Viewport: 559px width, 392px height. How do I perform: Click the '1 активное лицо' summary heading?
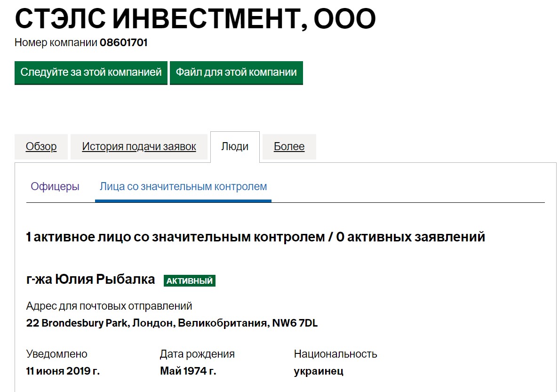(256, 237)
